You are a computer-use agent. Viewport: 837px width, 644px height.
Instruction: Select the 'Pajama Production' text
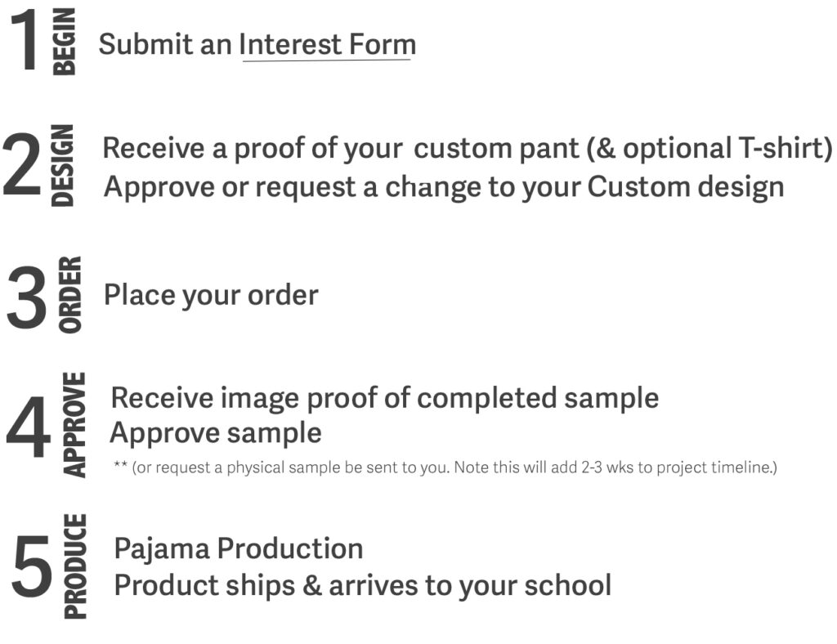point(239,548)
